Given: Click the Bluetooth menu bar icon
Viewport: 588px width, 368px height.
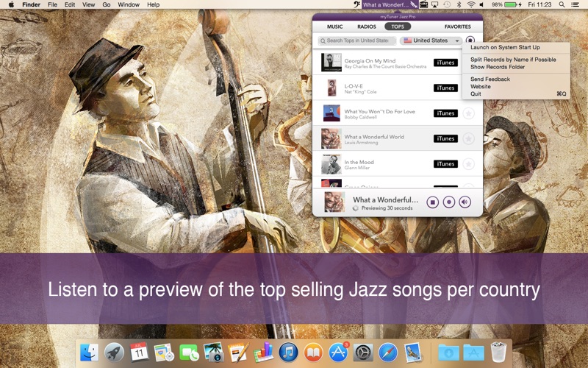Looking at the screenshot, I should click(459, 4).
